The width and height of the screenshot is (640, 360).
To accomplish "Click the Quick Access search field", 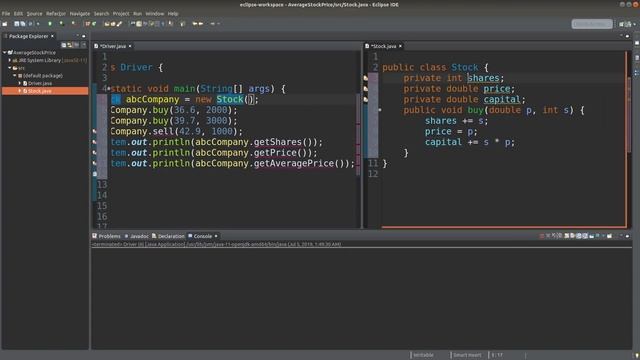I will click(x=592, y=24).
